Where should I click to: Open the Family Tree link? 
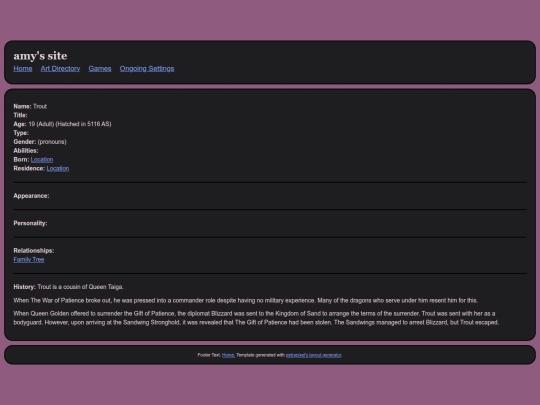tap(29, 259)
